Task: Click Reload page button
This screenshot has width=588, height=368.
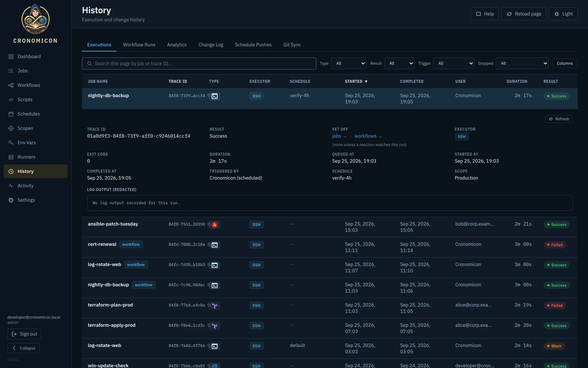Action: pyautogui.click(x=524, y=14)
